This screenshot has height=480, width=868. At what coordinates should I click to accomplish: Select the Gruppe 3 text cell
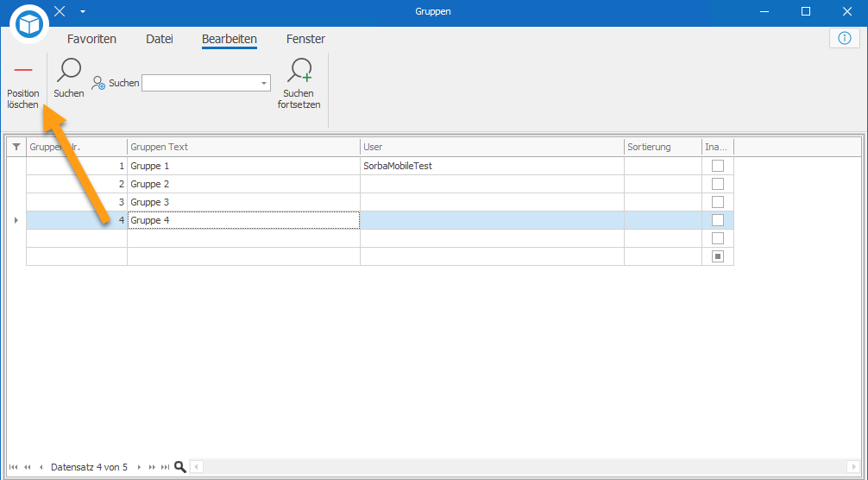pos(243,202)
